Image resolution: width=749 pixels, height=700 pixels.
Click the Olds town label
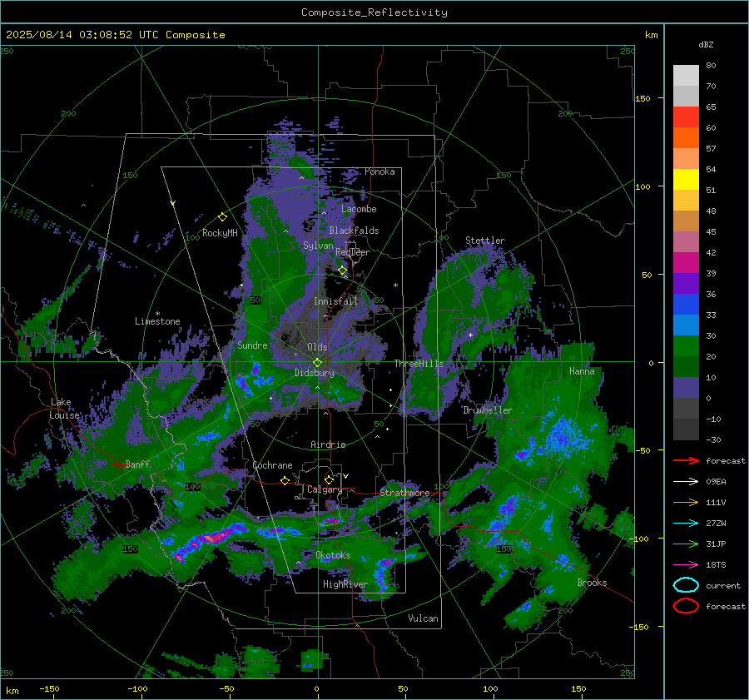click(317, 347)
